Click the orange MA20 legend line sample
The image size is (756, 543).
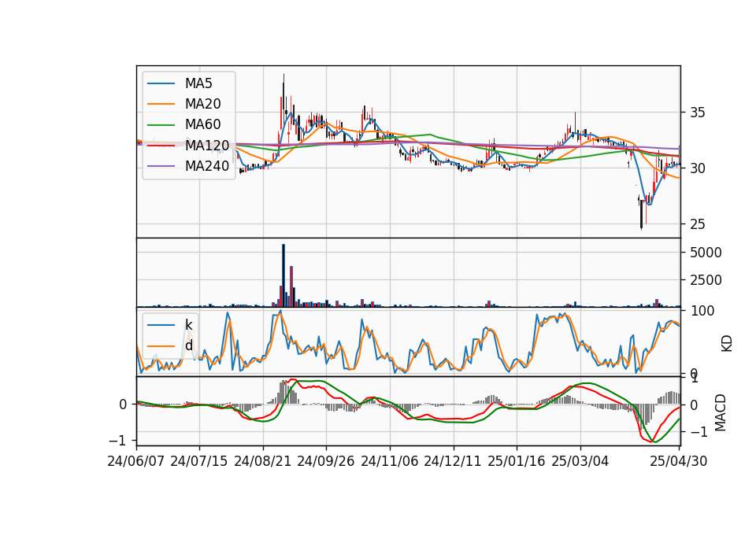point(161,104)
